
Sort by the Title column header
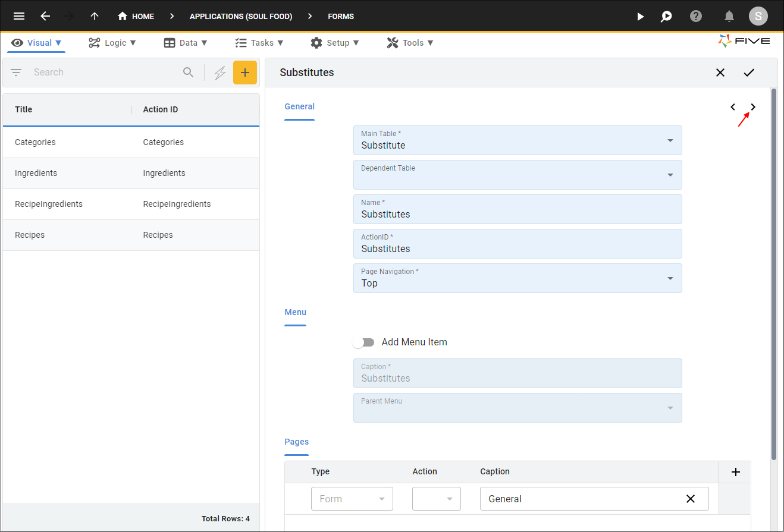pos(24,109)
